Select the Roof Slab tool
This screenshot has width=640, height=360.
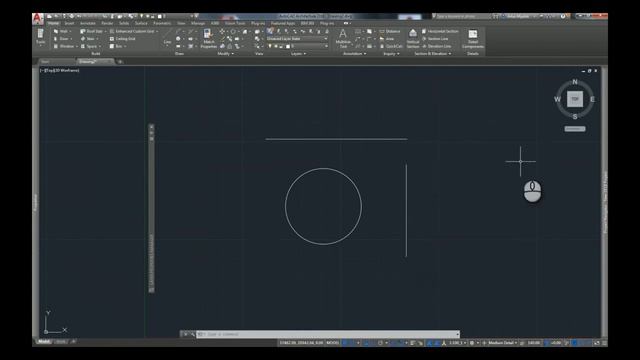(91, 31)
